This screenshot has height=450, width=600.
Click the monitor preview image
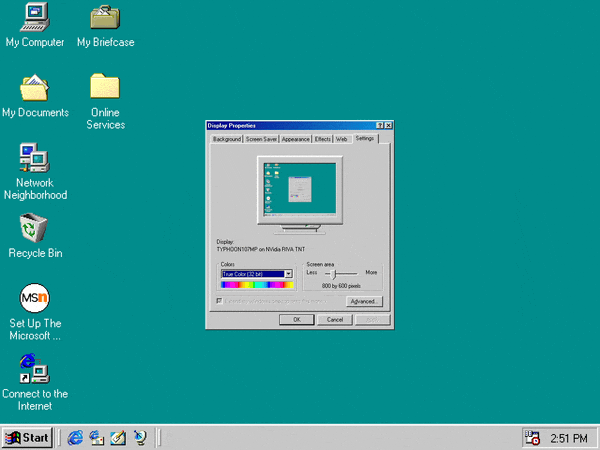pos(299,187)
